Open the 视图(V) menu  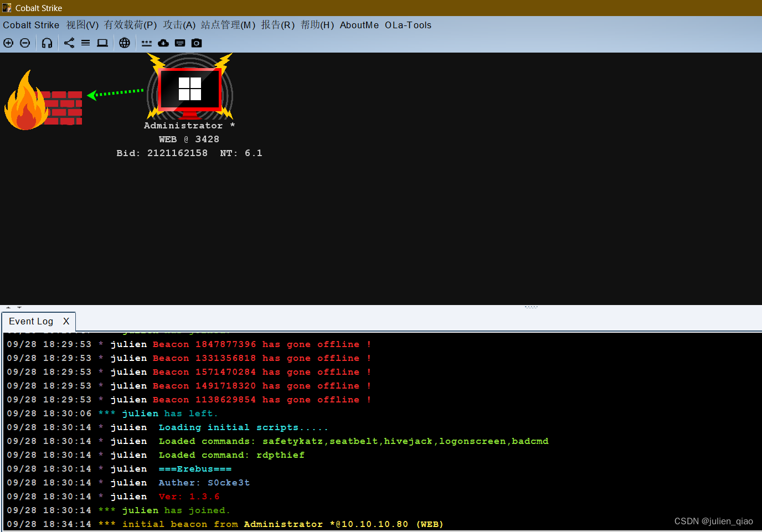pos(83,25)
